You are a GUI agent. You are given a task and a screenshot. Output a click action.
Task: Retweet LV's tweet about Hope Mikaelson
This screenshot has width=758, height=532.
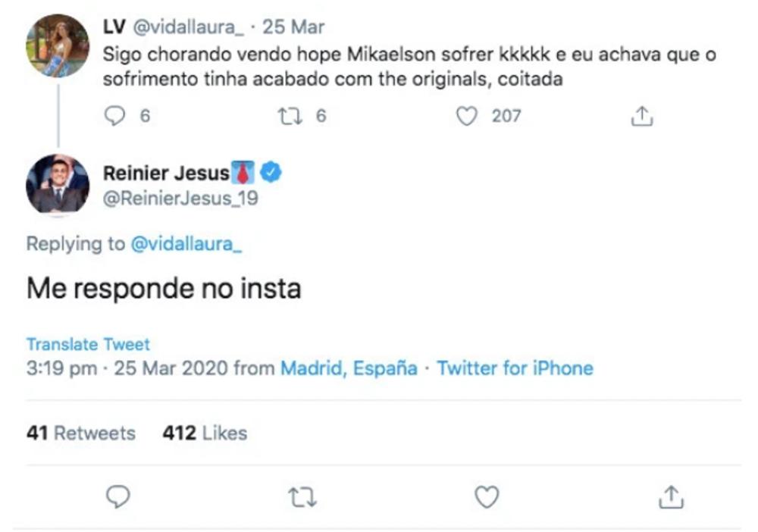coord(288,116)
